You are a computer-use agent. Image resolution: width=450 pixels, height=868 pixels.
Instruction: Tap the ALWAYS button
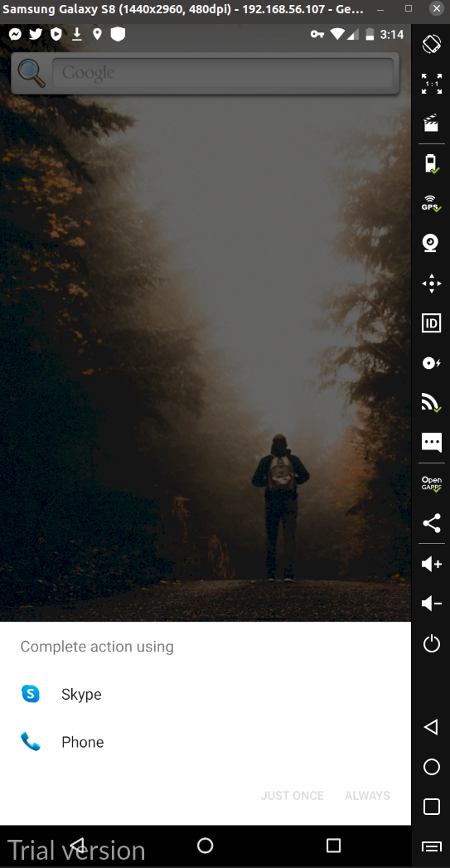tap(367, 796)
